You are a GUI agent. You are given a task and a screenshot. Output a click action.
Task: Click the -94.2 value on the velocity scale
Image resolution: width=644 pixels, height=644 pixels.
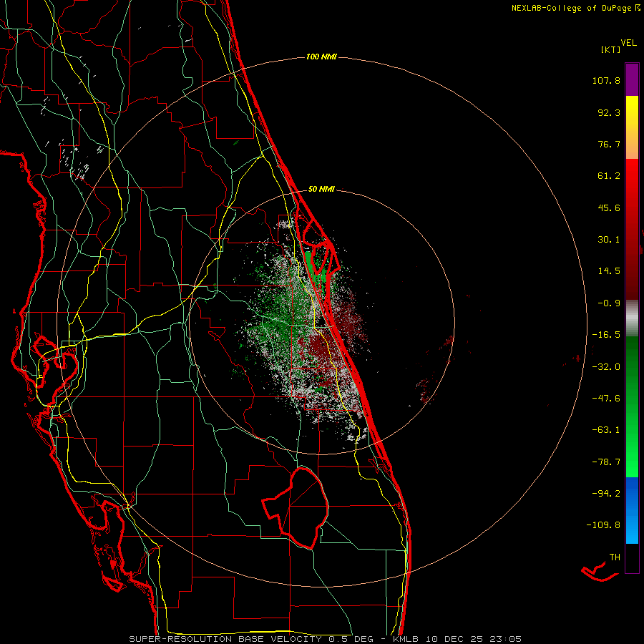coord(606,493)
